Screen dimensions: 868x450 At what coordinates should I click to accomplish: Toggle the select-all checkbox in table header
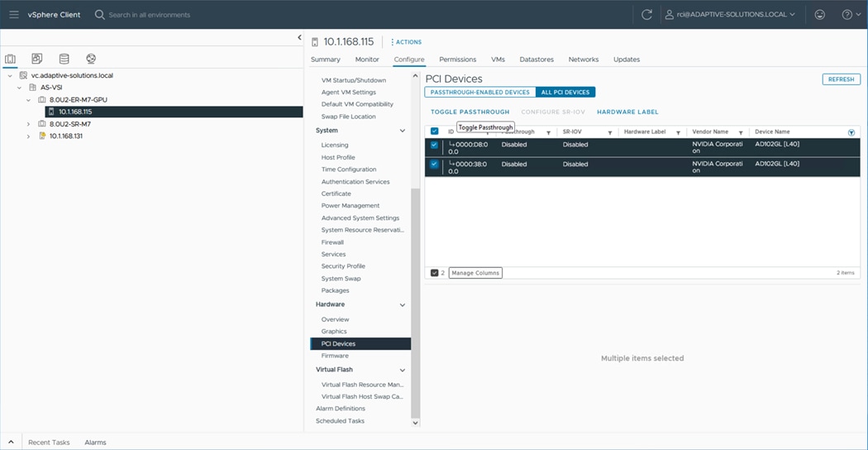[435, 132]
